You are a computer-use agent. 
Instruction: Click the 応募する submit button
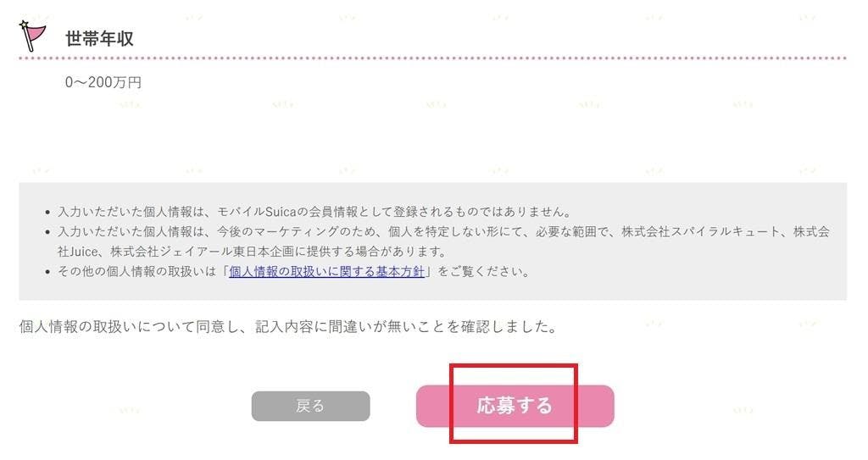pos(515,406)
